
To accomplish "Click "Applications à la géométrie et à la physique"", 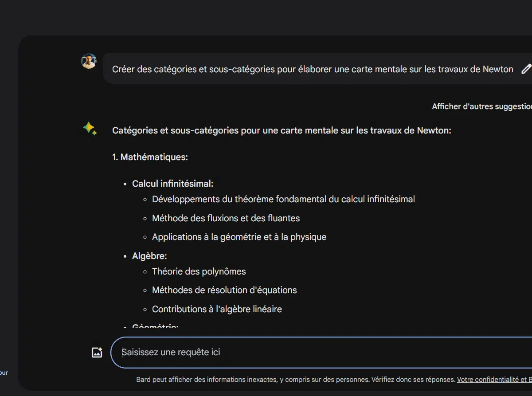I will [239, 237].
